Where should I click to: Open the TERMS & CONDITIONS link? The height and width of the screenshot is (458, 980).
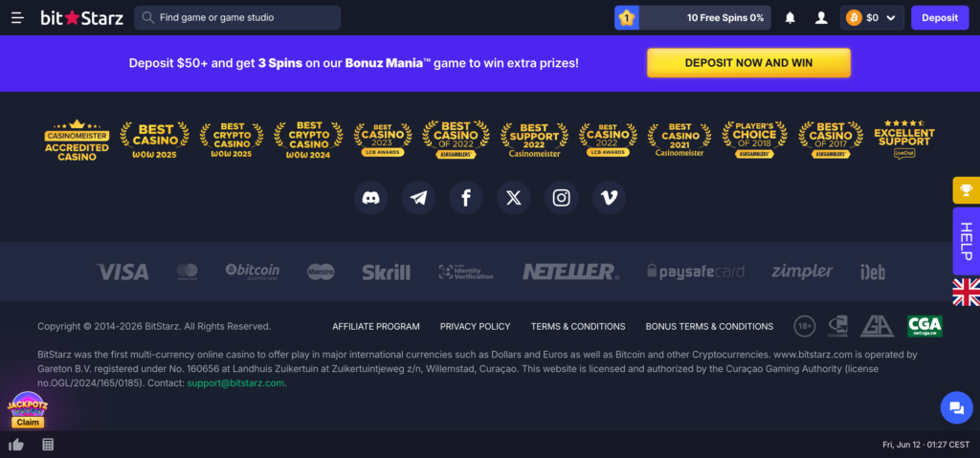click(x=578, y=326)
